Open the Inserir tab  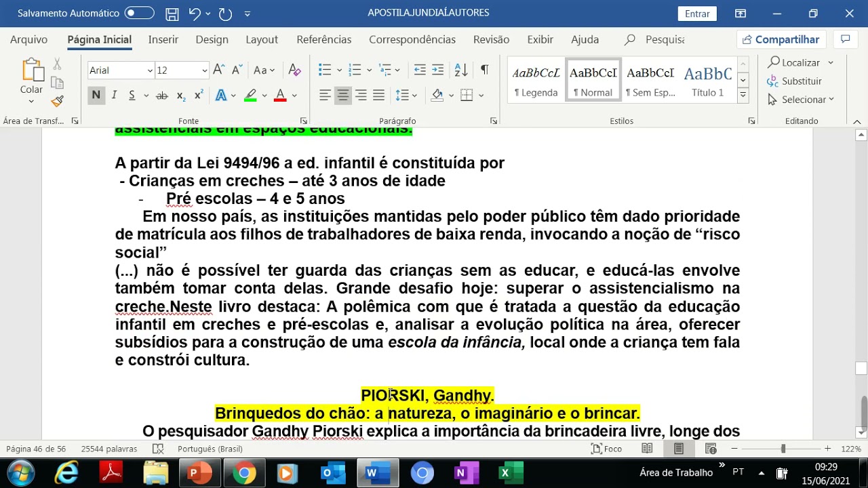(163, 40)
